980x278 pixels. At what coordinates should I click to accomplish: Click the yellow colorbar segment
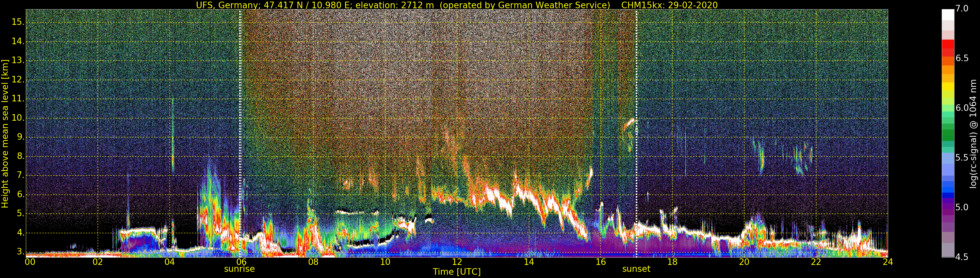(948, 86)
